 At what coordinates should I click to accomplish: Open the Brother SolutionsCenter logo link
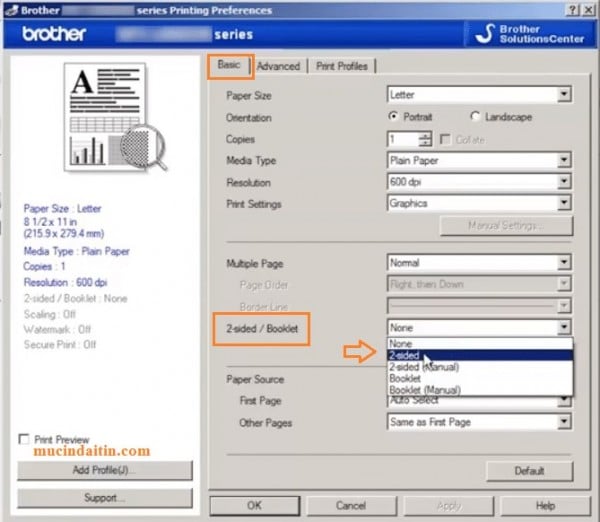coord(530,34)
